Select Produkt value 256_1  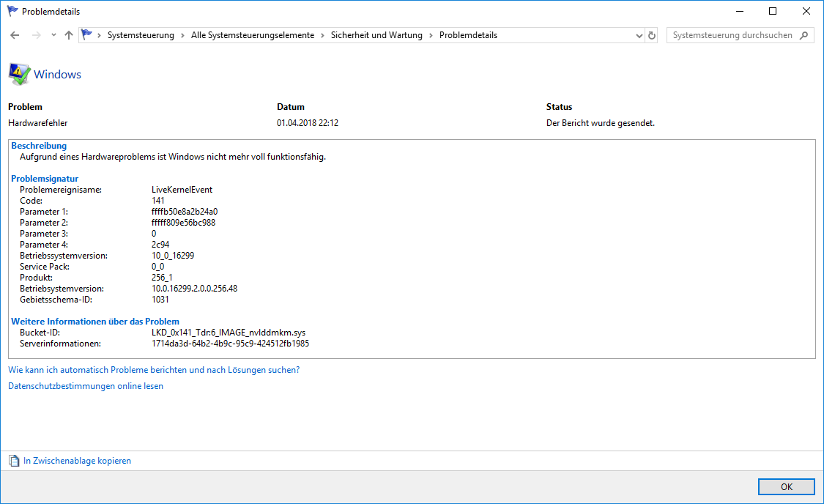162,278
